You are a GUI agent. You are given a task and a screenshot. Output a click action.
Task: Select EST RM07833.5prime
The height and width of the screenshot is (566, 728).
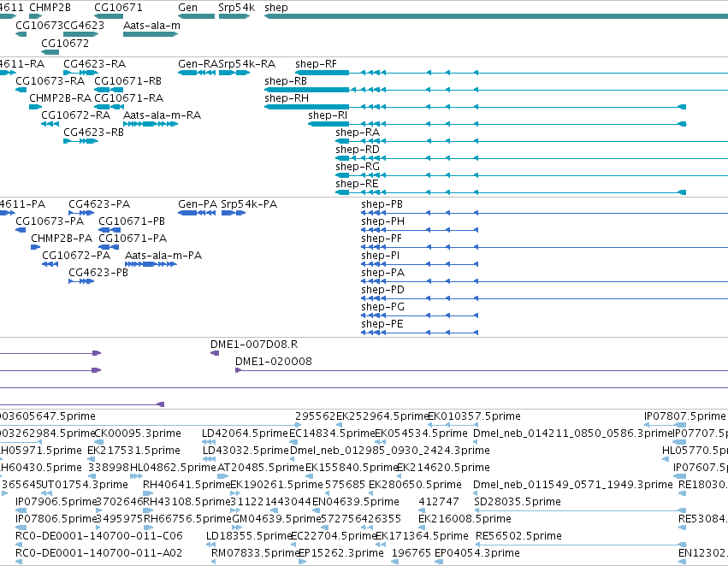pos(216,562)
